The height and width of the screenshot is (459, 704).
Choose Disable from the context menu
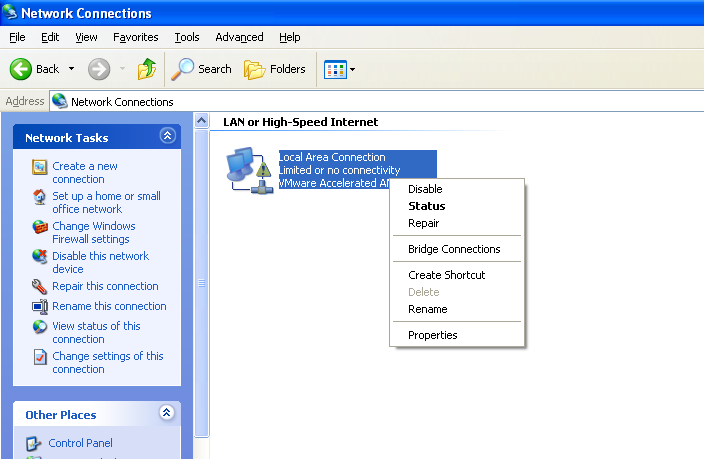pos(457,189)
